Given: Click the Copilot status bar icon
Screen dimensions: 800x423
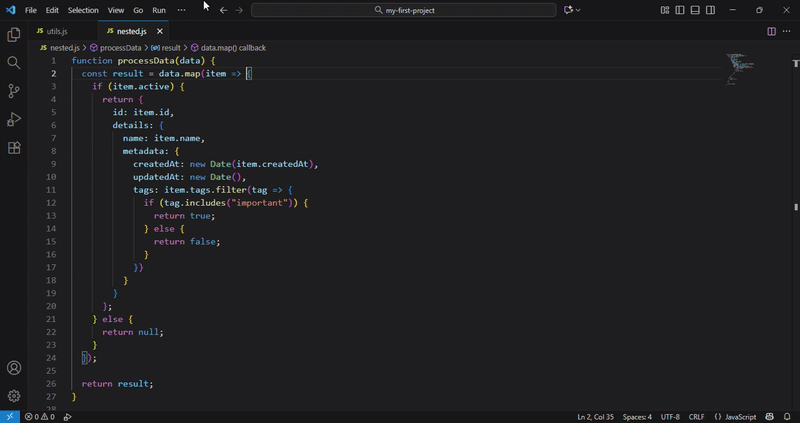Looking at the screenshot, I should click(x=770, y=417).
